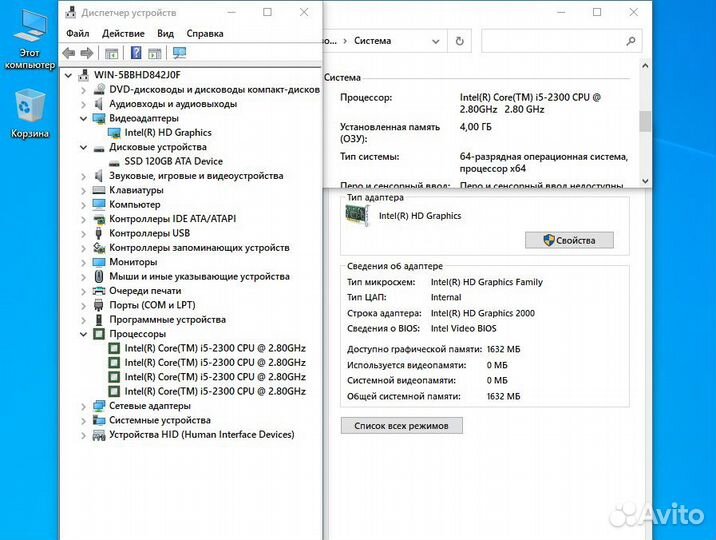This screenshot has height=540, width=716.
Task: Click the scrollbar up arrow in Система window
Action: 645,66
